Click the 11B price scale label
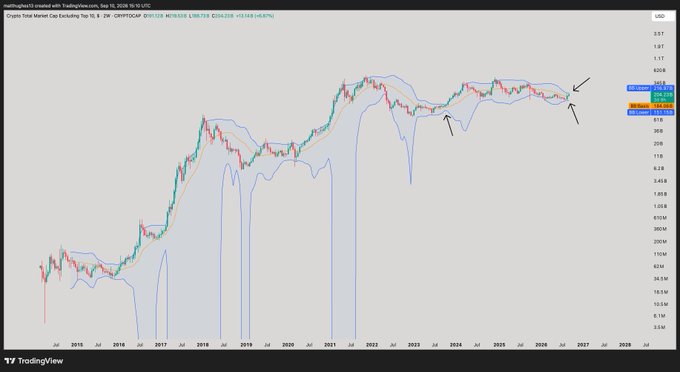This screenshot has width=680, height=372. (658, 156)
